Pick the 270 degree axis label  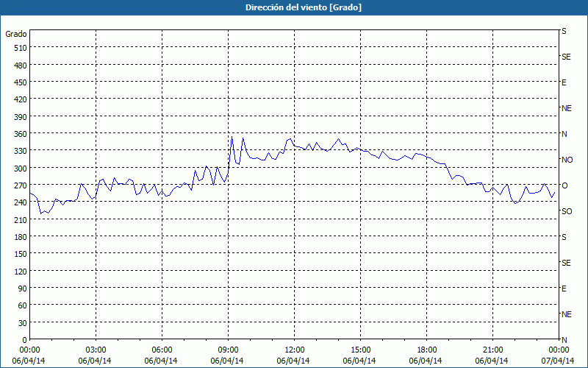[21, 185]
